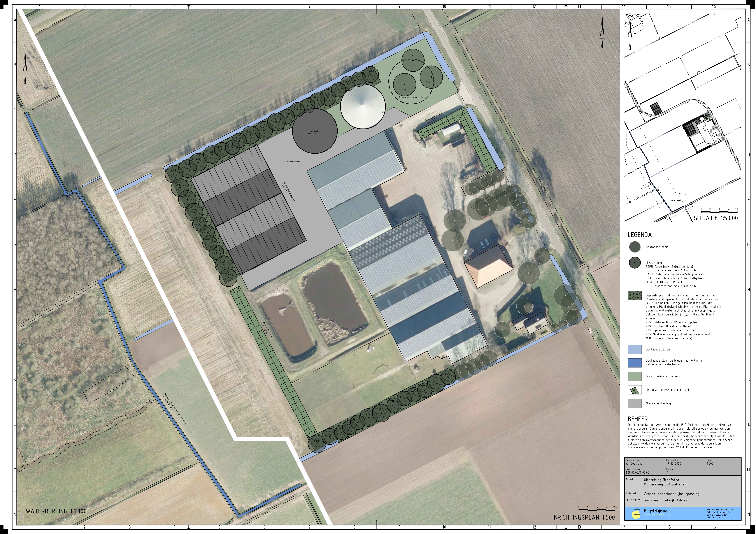Click the BEHEER heading
Screen dimensions: 756x534
tap(638, 419)
